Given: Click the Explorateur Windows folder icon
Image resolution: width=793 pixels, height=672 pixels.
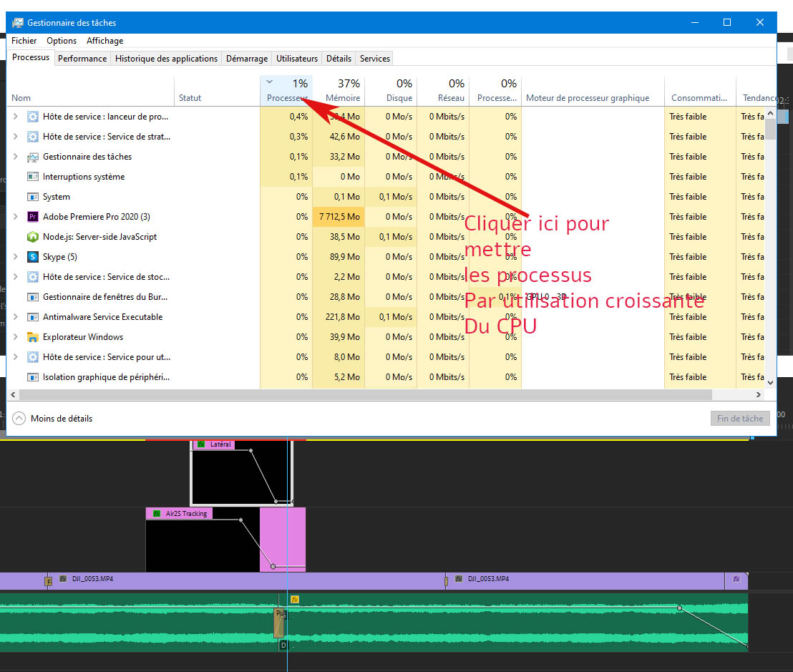Looking at the screenshot, I should [32, 337].
